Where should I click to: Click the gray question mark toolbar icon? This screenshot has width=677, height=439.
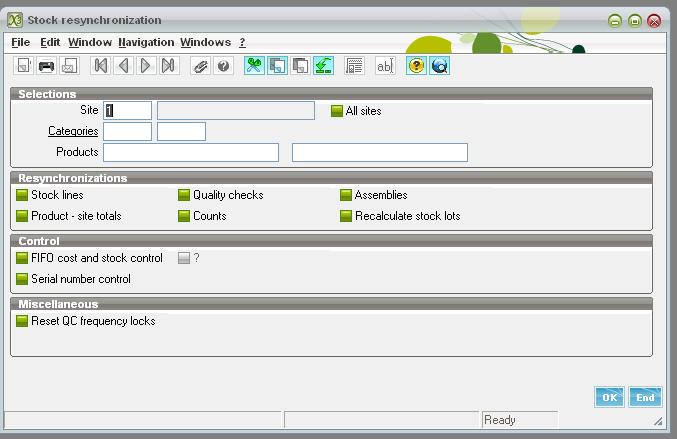pos(223,66)
